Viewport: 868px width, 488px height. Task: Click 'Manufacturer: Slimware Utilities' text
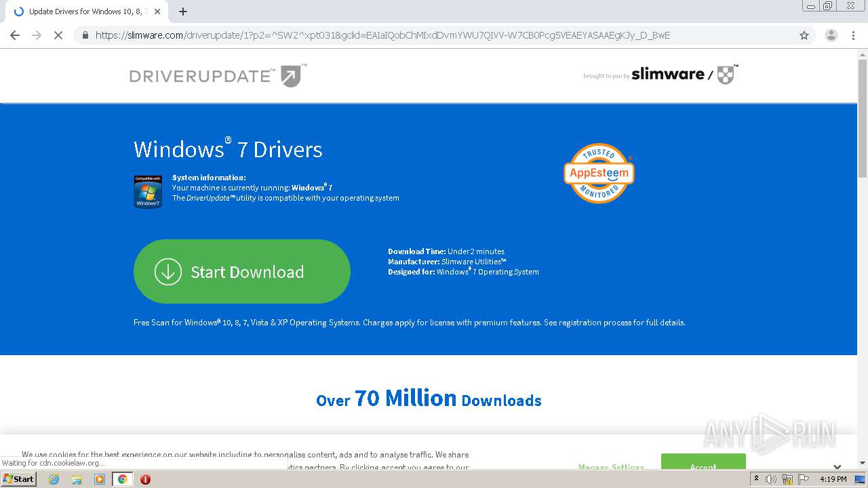click(x=448, y=262)
